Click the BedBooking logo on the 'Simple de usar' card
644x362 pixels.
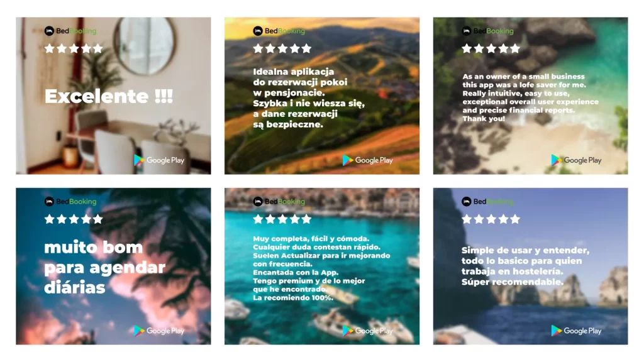click(x=487, y=202)
